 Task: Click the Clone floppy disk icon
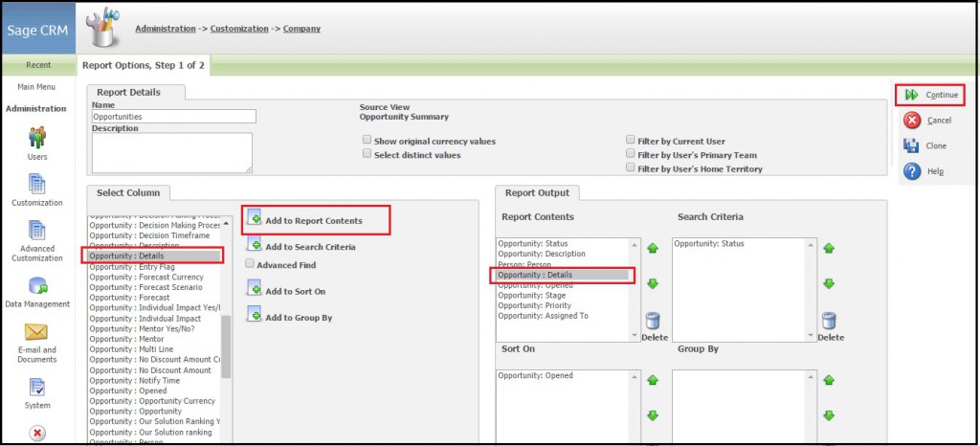[x=911, y=145]
